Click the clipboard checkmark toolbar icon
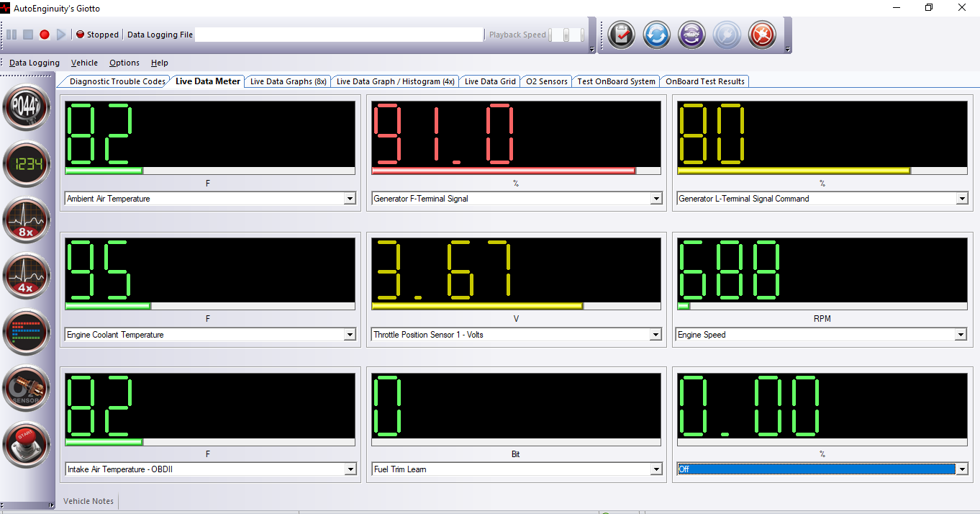The height and width of the screenshot is (514, 980). click(x=621, y=35)
